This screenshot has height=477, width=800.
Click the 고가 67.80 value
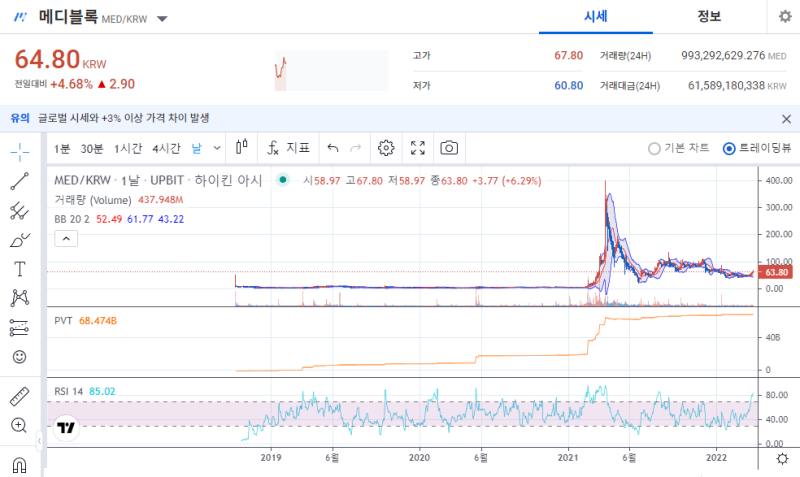568,56
